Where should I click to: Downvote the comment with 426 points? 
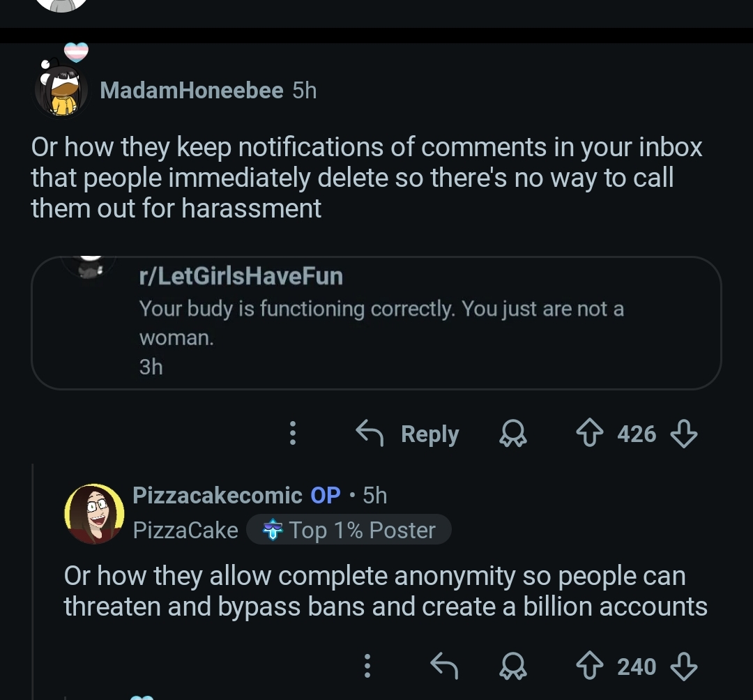pos(683,434)
